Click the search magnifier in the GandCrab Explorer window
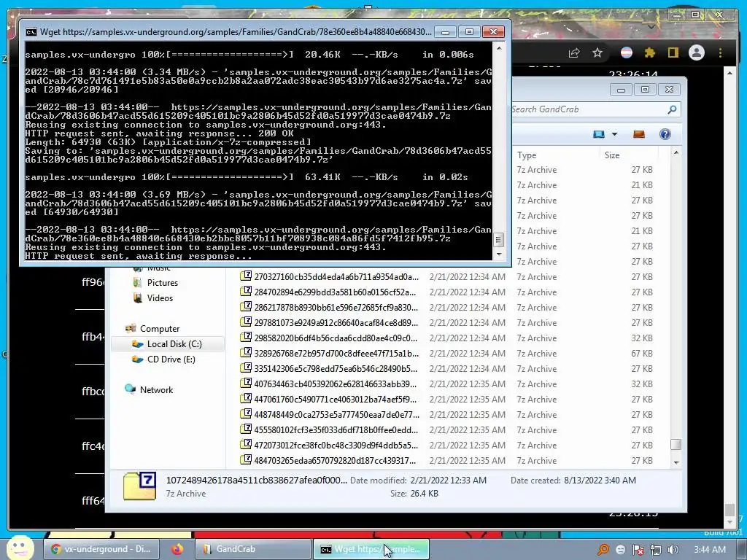This screenshot has width=747, height=560. [x=672, y=109]
